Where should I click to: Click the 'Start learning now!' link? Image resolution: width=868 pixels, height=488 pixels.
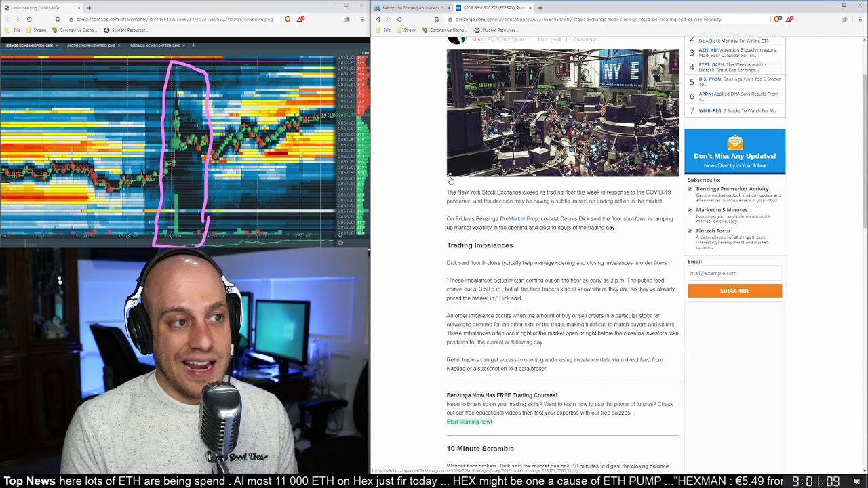pos(469,422)
